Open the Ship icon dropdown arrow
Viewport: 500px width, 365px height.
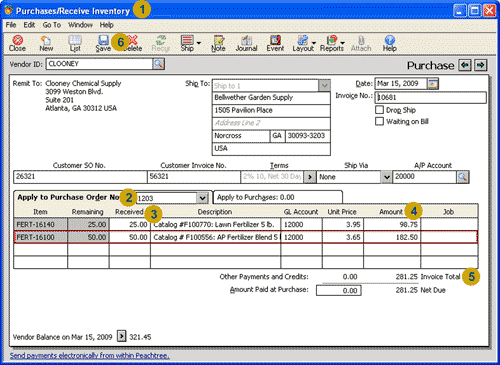(x=199, y=43)
